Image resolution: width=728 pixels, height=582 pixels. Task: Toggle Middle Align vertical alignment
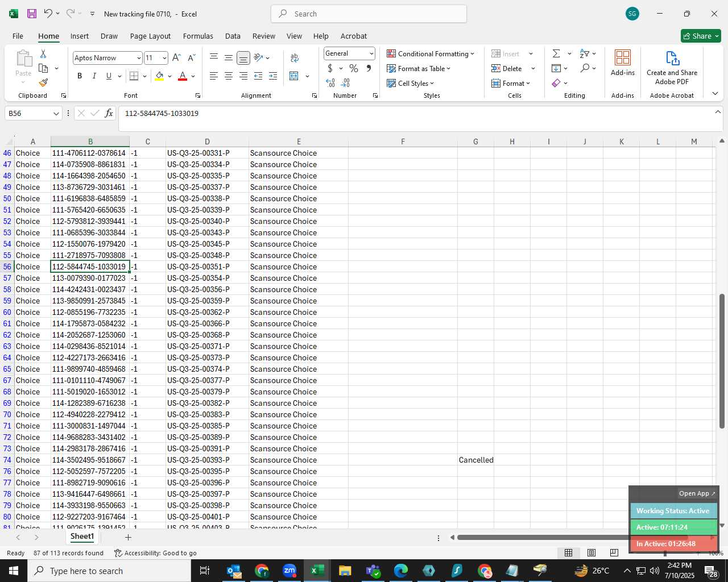click(229, 58)
